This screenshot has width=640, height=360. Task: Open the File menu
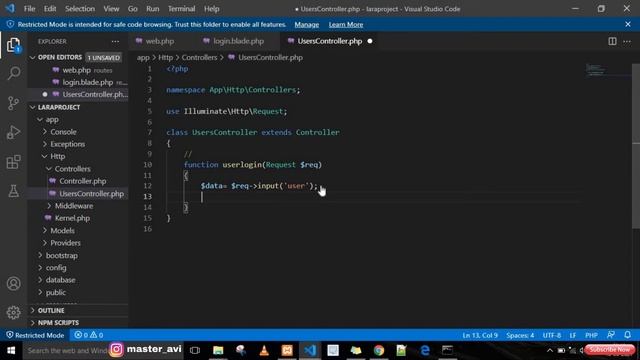29,9
